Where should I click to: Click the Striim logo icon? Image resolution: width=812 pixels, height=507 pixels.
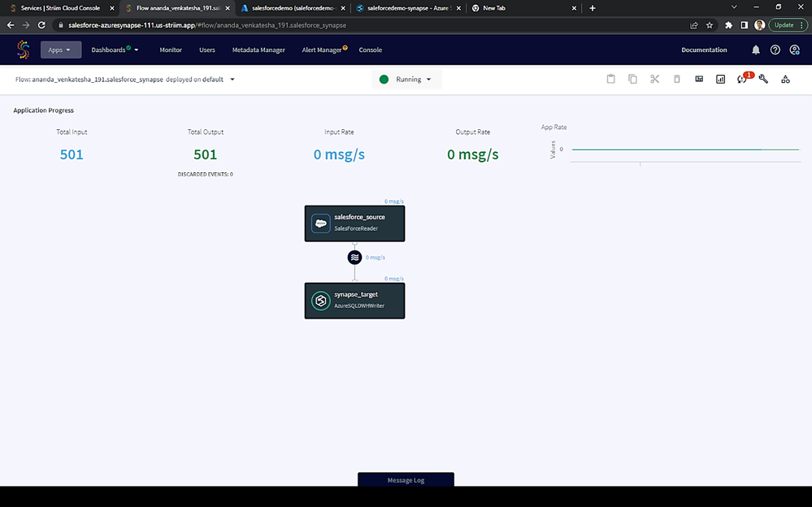pos(24,50)
